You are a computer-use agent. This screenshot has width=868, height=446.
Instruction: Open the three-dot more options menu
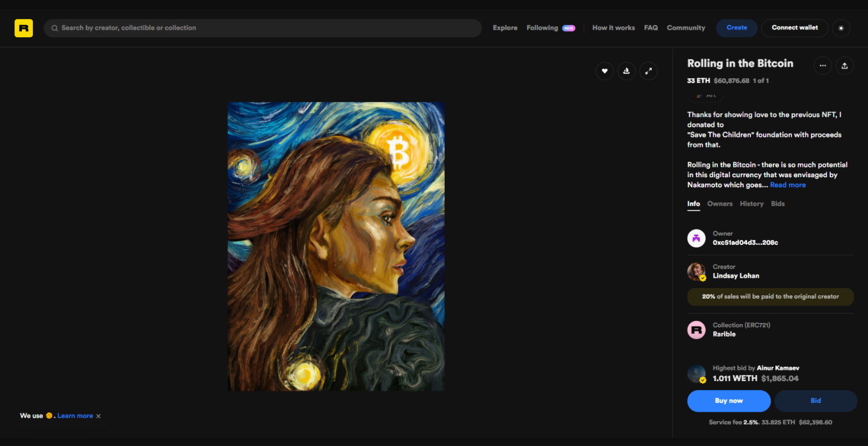[823, 65]
